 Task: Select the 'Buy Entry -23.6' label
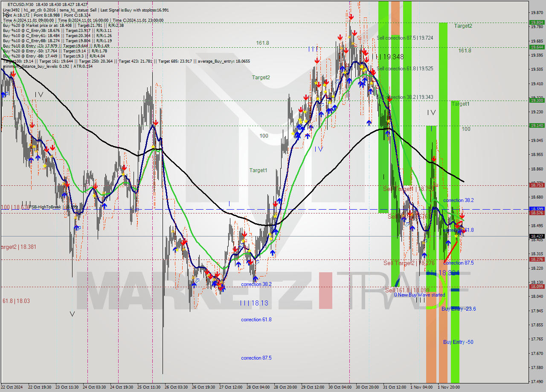[459, 309]
